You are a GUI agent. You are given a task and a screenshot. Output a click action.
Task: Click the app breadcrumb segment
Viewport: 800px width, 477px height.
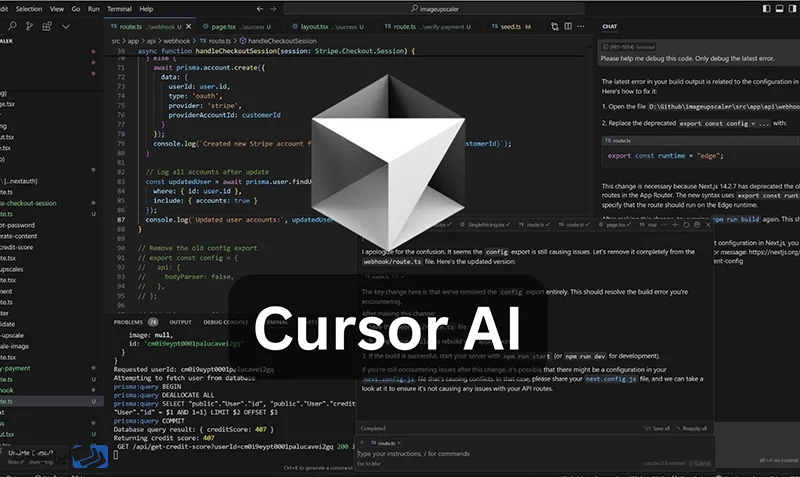133,41
